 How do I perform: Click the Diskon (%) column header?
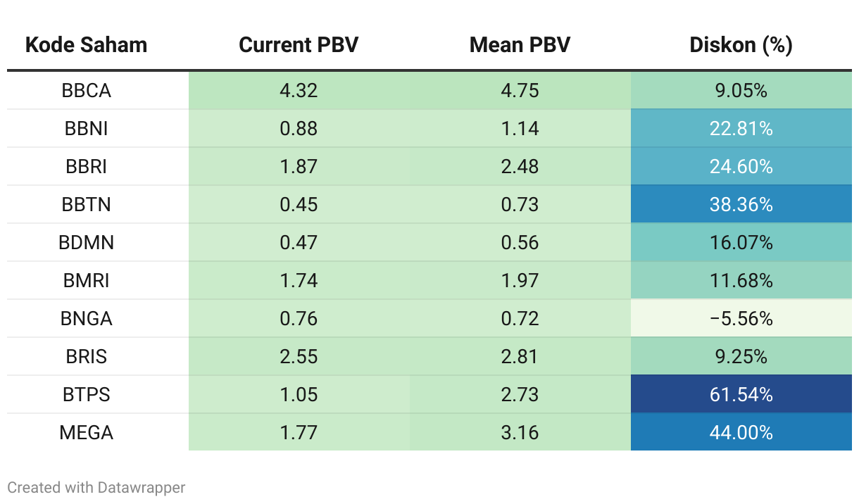point(741,45)
